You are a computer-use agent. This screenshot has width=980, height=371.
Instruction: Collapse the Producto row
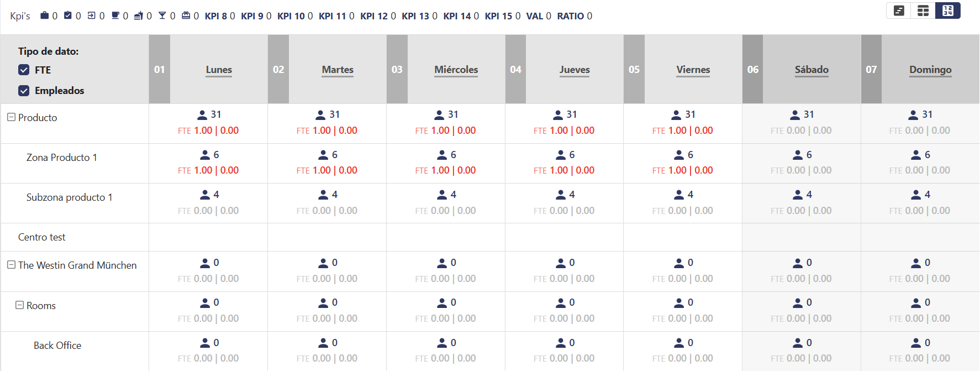point(11,117)
